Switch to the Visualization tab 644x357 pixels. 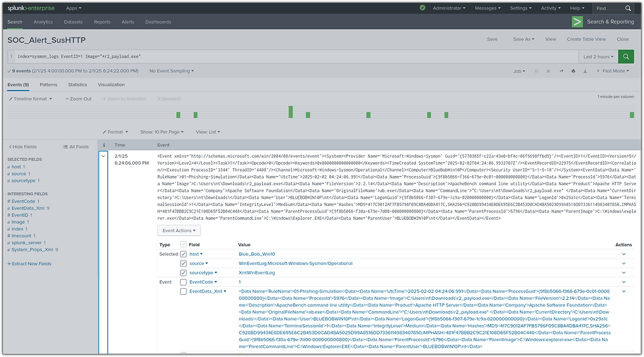pyautogui.click(x=111, y=85)
